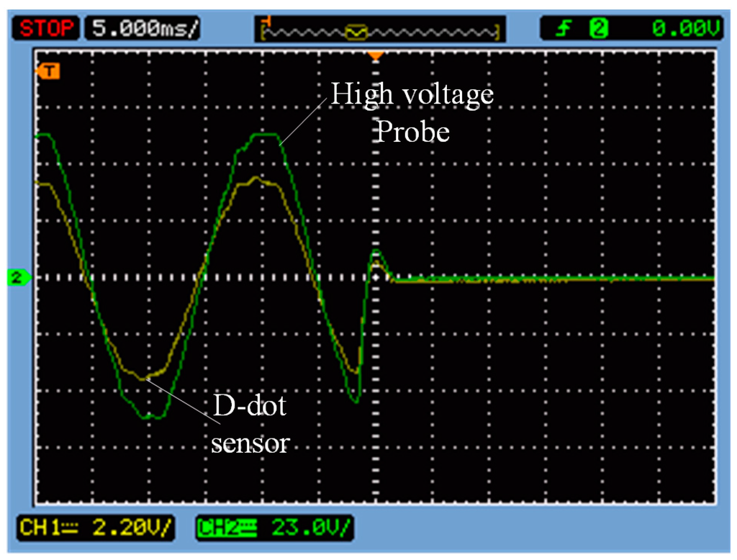Click the rising edge trigger slope icon

(x=563, y=29)
